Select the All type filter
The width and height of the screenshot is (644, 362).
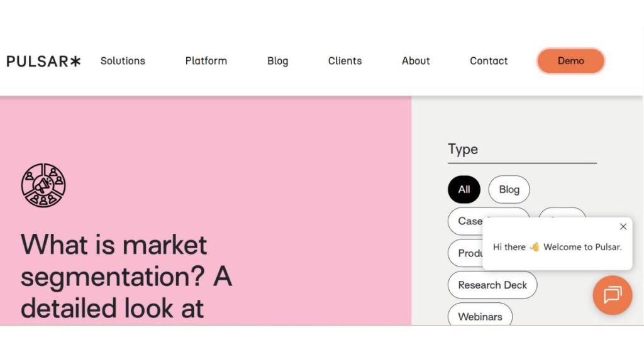[x=464, y=189]
